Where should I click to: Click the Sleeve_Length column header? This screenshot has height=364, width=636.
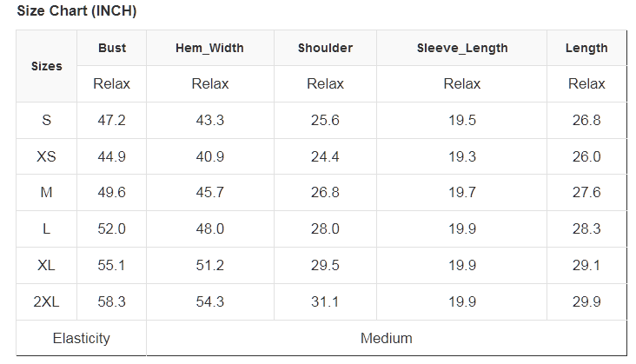(x=461, y=48)
